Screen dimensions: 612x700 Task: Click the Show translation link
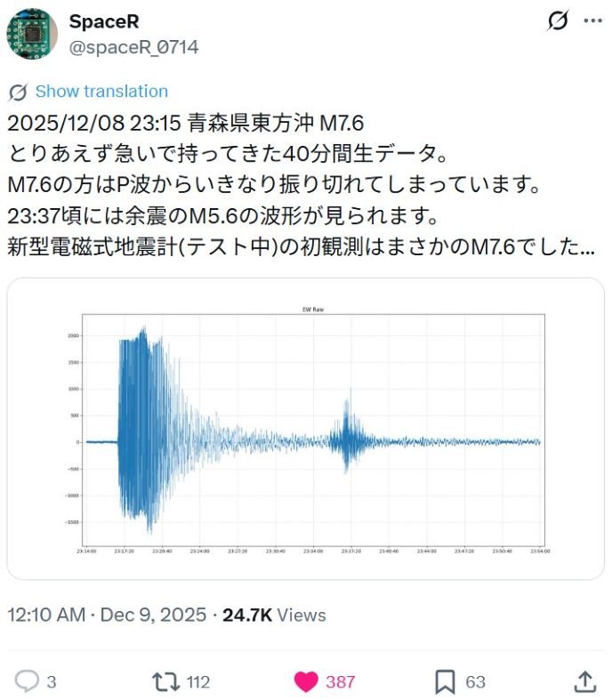click(x=101, y=92)
